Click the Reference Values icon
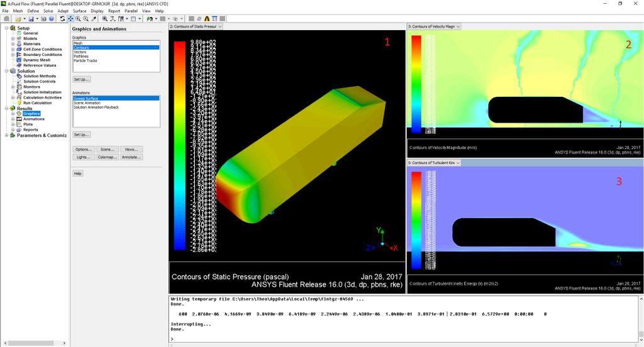Image resolution: width=644 pixels, height=347 pixels. click(x=19, y=65)
